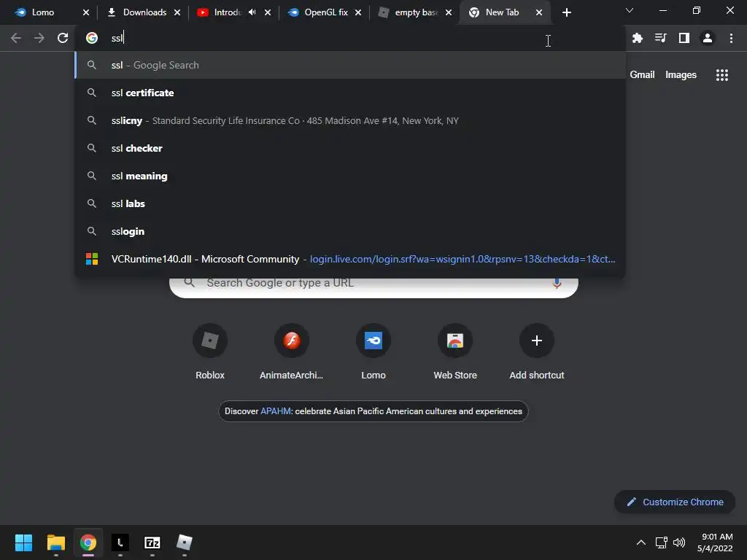This screenshot has height=560, width=747.
Task: Choose the 'ssl labs' suggestion
Action: pyautogui.click(x=350, y=203)
